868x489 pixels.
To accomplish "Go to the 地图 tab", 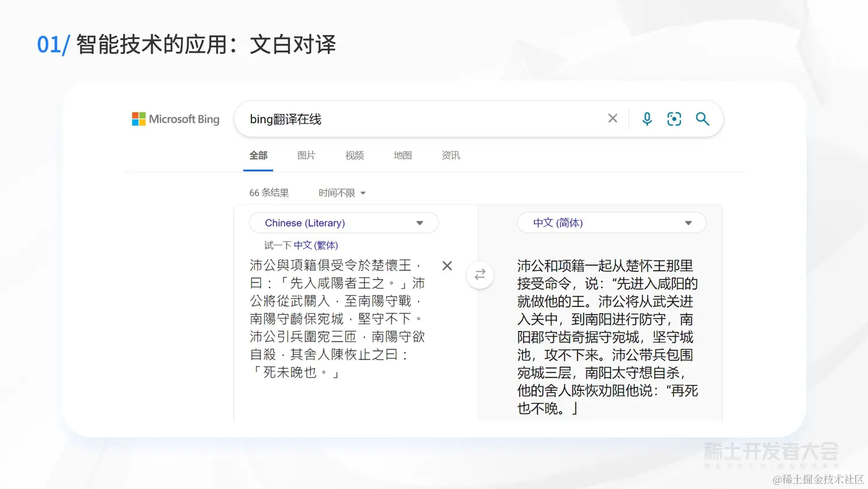I will (402, 156).
